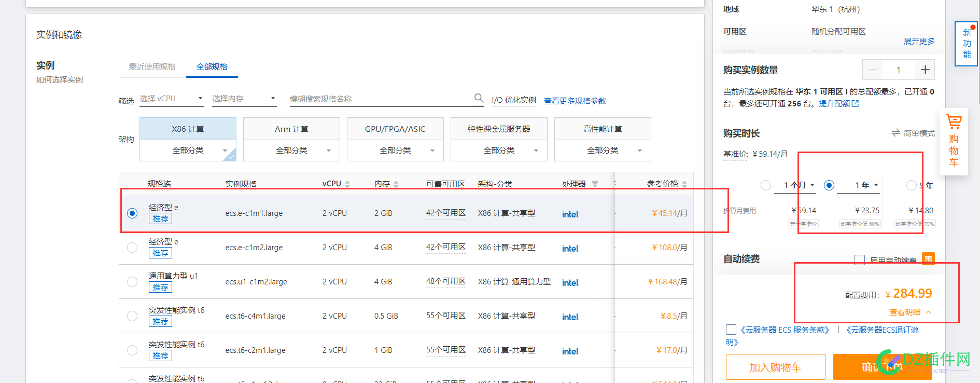Select the 弹性裸金属服务器 architecture tab
Screen dimensions: 980x383
click(x=499, y=129)
